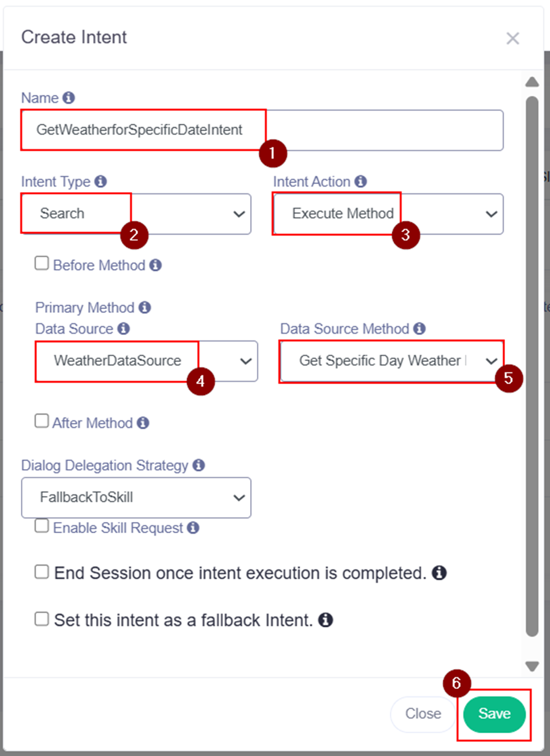Check End Session once intent execution completed

[x=41, y=573]
